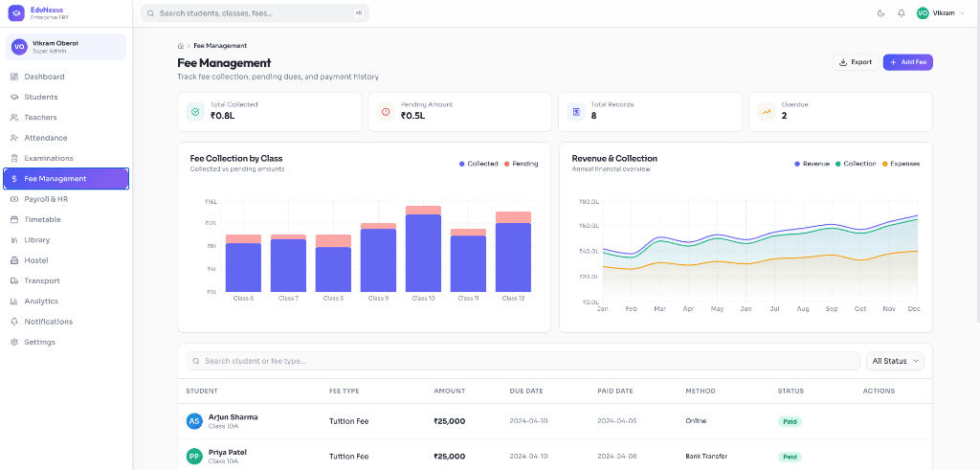Toggle Pending legend in bar chart
The image size is (980, 470).
pyautogui.click(x=521, y=164)
